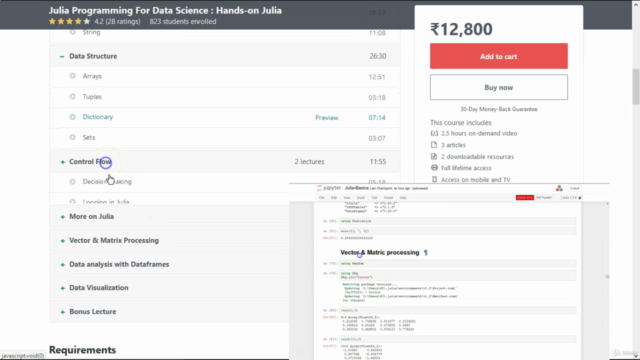Click the 2 lectures count for Control Flow
Screen dimensions: 640x360
point(309,162)
